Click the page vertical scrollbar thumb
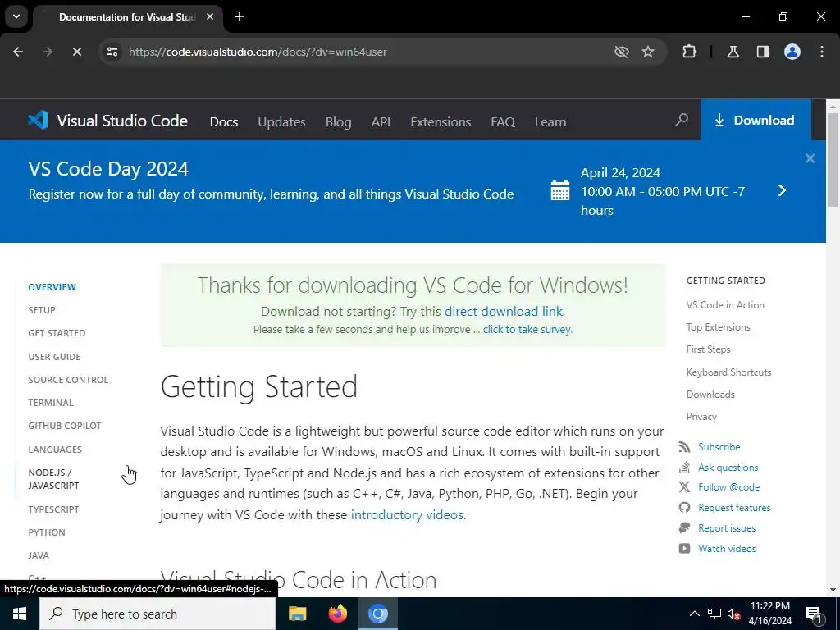 (x=833, y=160)
